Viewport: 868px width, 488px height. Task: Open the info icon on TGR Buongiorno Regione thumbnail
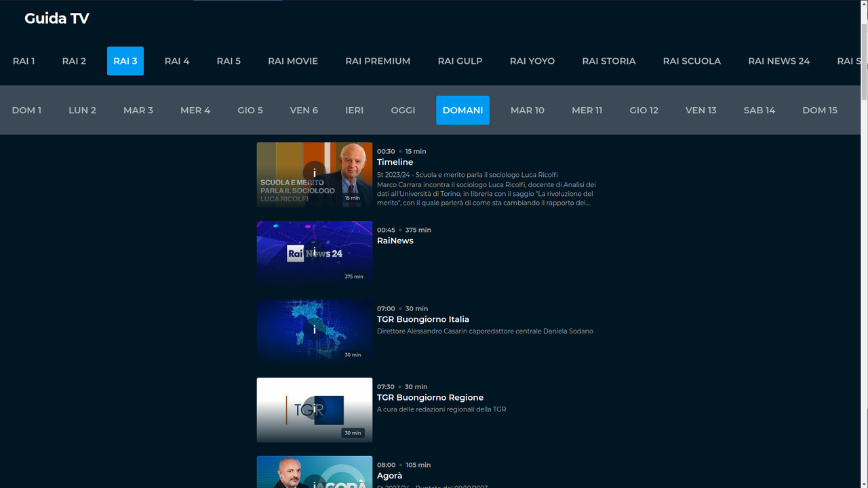(315, 409)
